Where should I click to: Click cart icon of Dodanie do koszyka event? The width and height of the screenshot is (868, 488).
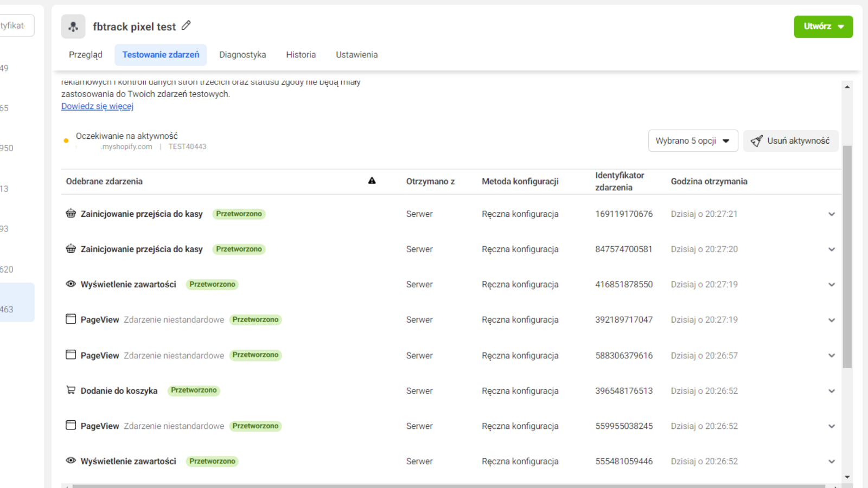pyautogui.click(x=71, y=390)
